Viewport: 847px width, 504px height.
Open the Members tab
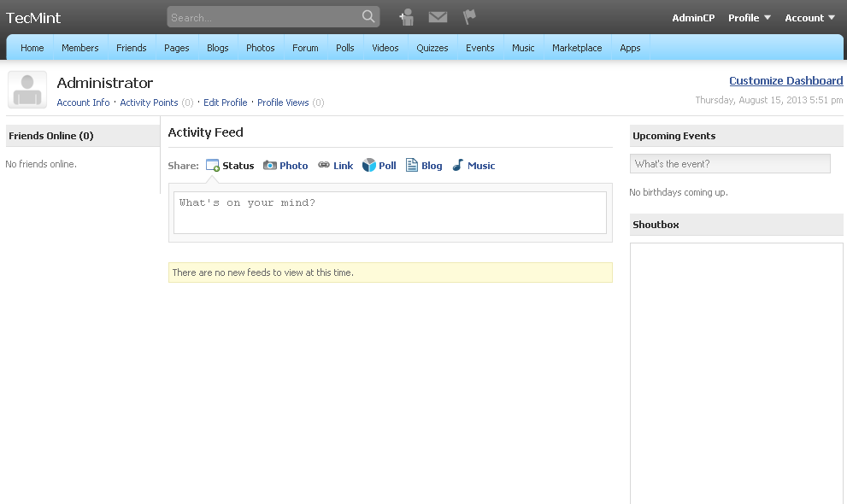click(80, 48)
